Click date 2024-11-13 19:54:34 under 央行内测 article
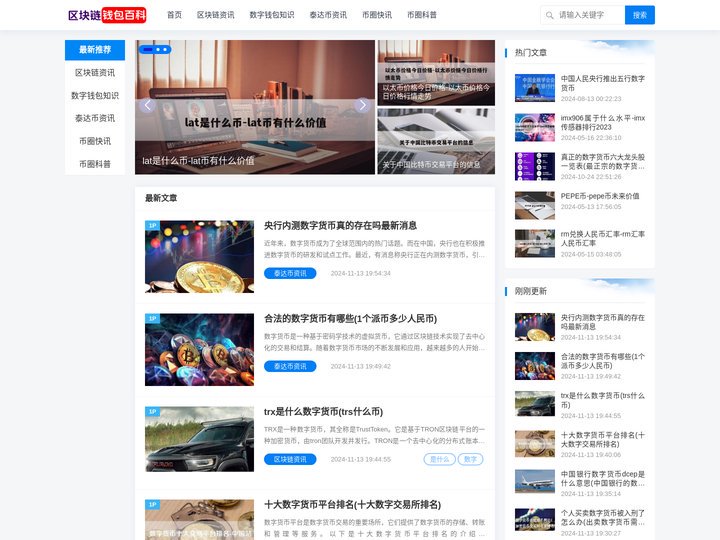 coord(360,273)
